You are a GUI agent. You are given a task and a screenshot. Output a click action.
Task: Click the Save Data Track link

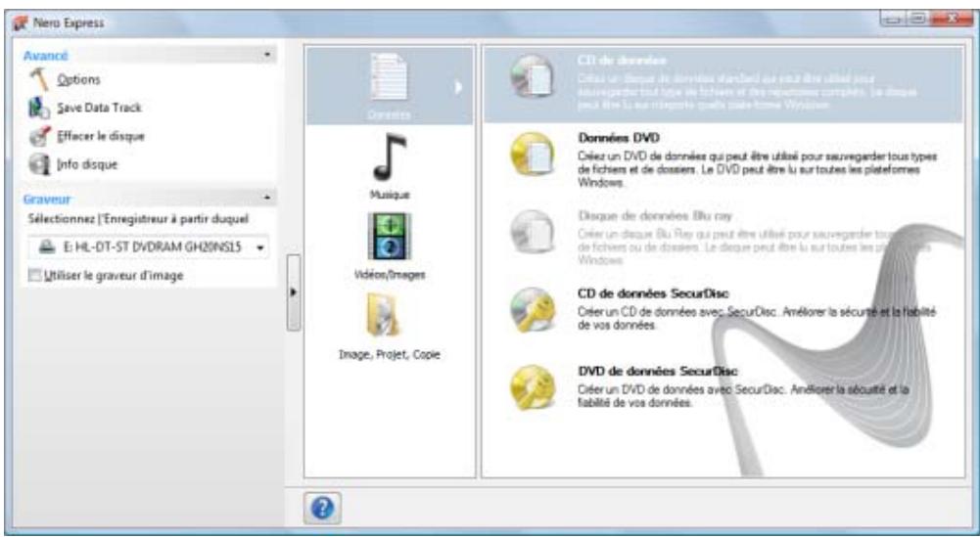pyautogui.click(x=100, y=108)
